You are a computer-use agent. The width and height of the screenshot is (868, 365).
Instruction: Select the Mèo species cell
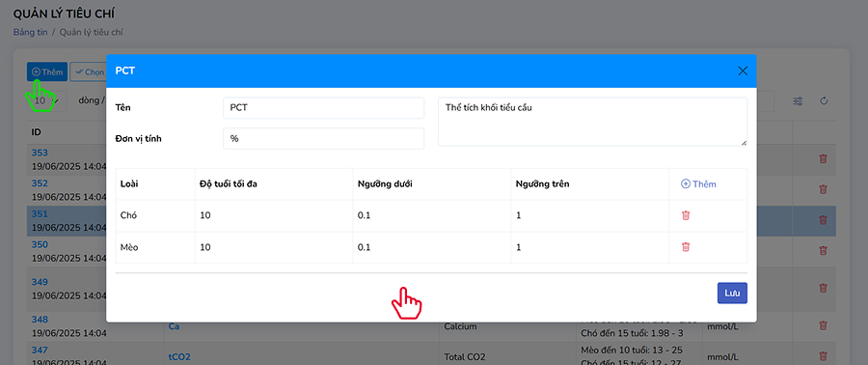pyautogui.click(x=155, y=247)
